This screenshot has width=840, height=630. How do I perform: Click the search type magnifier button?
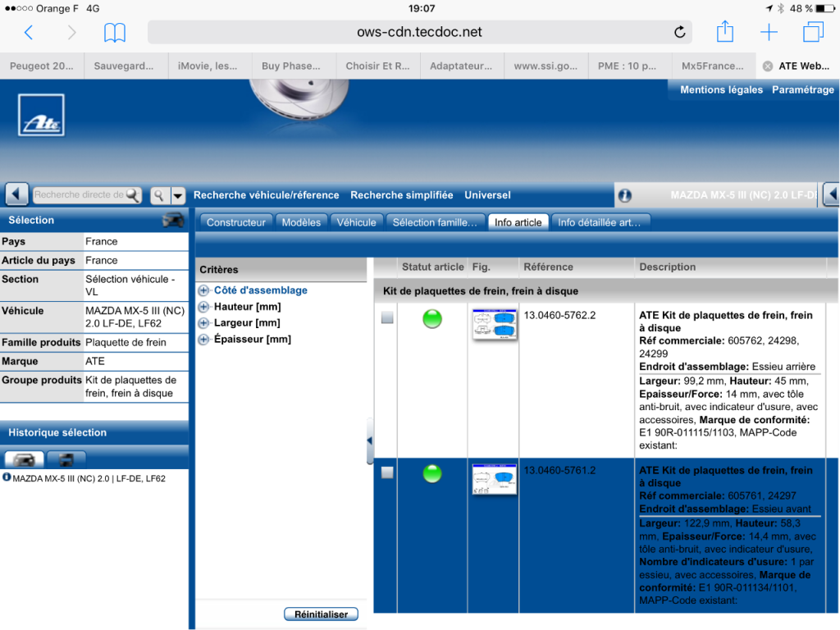[x=159, y=195]
